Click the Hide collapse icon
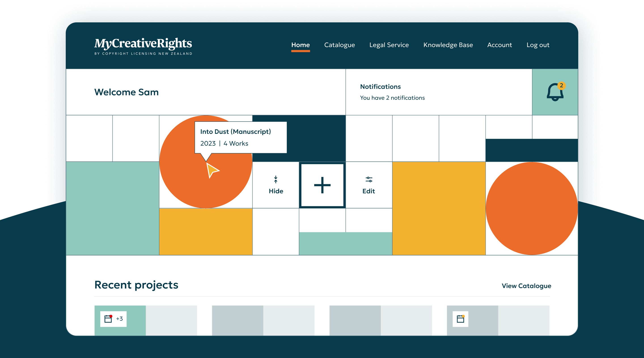Screen dimensions: 644x358 click(275, 179)
